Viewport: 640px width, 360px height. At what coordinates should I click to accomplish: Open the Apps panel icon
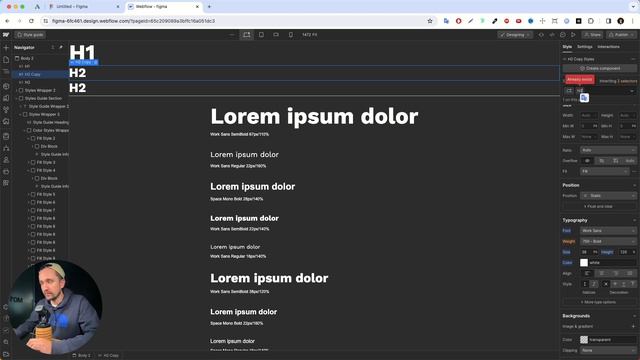click(x=6, y=183)
